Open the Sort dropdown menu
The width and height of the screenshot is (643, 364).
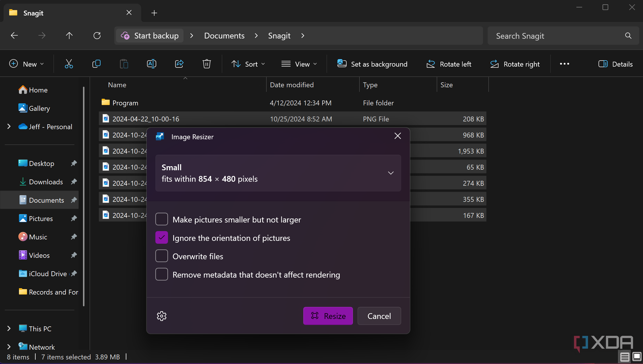(x=248, y=64)
